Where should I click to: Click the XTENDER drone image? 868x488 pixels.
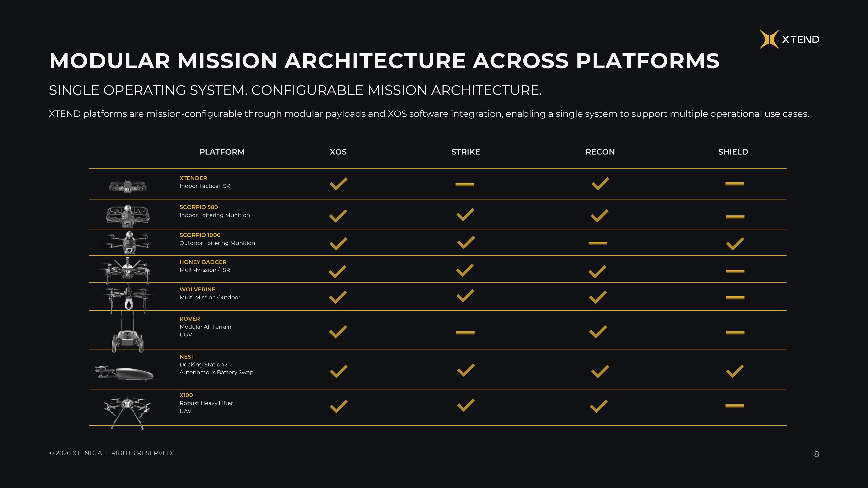click(x=128, y=186)
